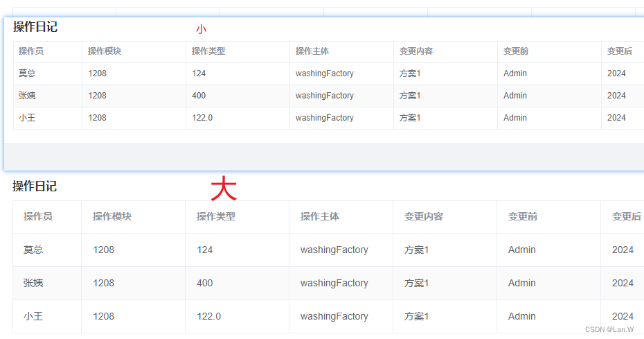Select 124 cell in the lower large table
The width and height of the screenshot is (644, 339).
(205, 250)
